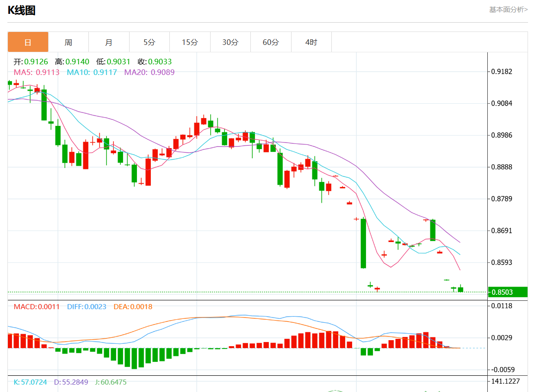Open the 基本面分析 link
Viewport: 547px width, 392px height.
click(508, 9)
